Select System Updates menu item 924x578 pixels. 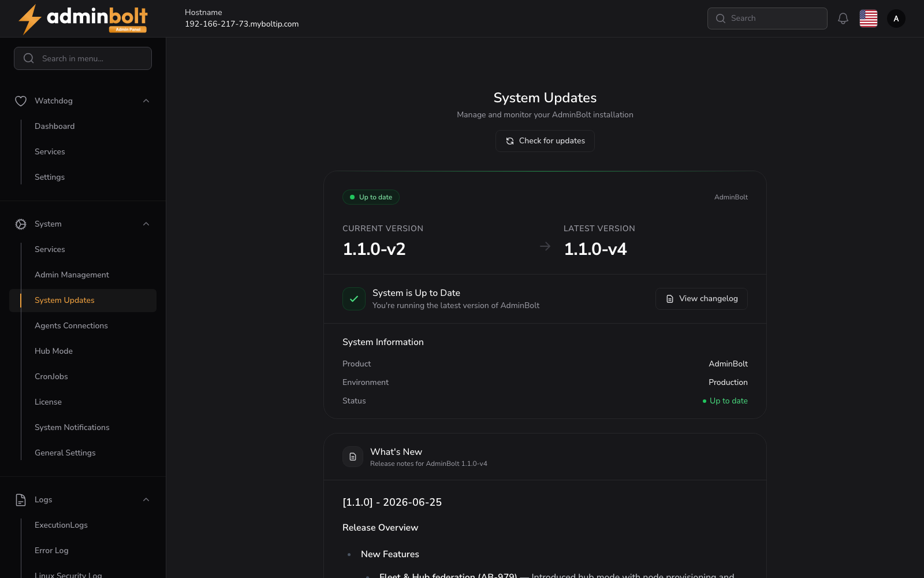pyautogui.click(x=83, y=301)
